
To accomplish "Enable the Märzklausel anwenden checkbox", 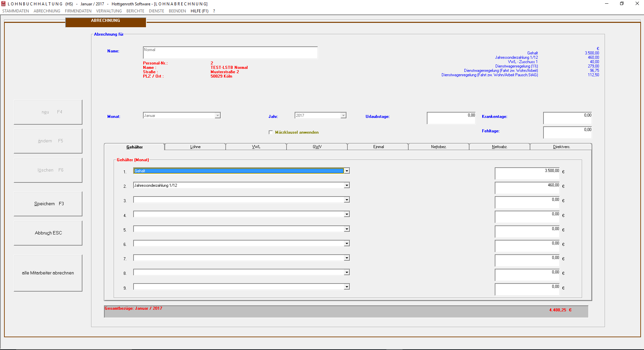I will [x=271, y=132].
